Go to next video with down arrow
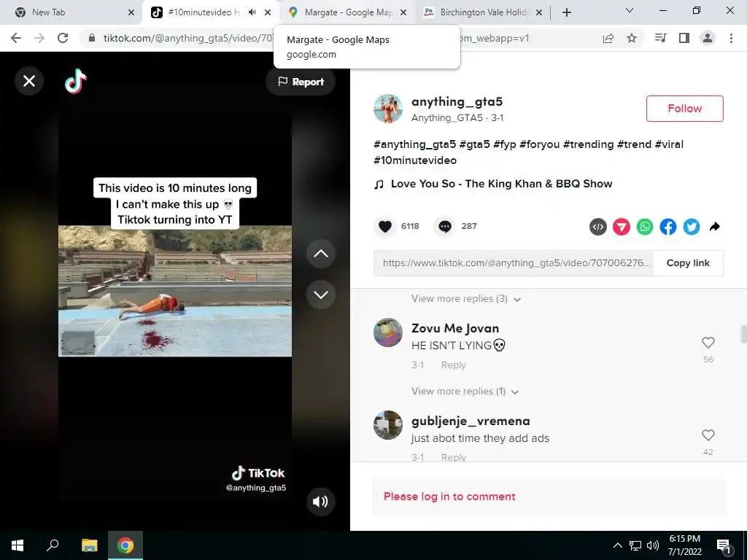Image resolution: width=747 pixels, height=560 pixels. pyautogui.click(x=321, y=295)
